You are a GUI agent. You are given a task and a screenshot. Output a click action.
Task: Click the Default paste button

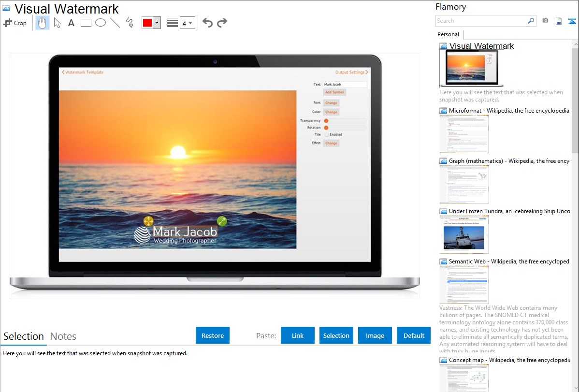pyautogui.click(x=414, y=335)
